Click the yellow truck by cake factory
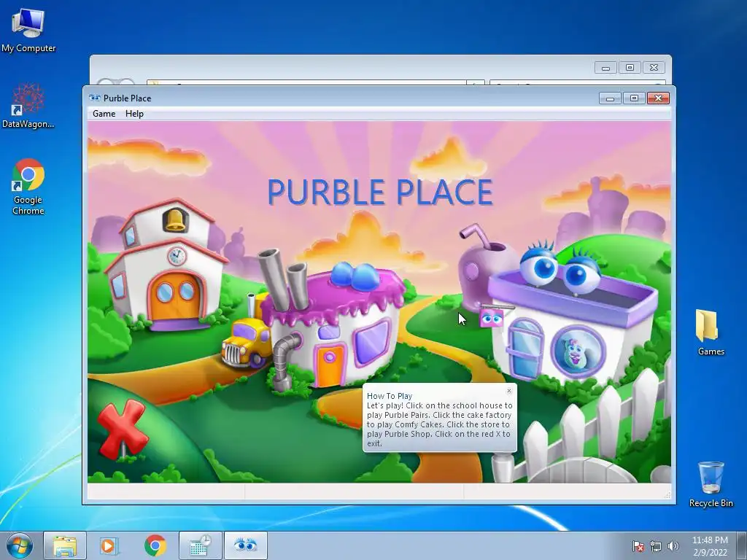This screenshot has width=747, height=560. (x=247, y=343)
